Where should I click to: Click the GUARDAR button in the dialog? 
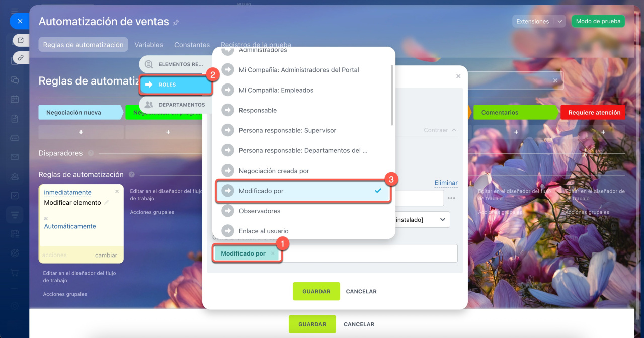(x=316, y=291)
